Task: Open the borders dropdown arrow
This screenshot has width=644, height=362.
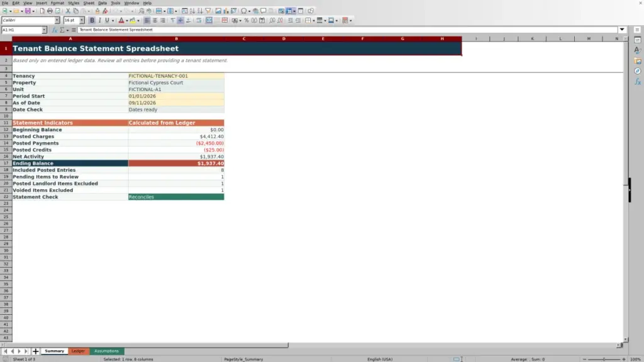Action: click(313, 21)
